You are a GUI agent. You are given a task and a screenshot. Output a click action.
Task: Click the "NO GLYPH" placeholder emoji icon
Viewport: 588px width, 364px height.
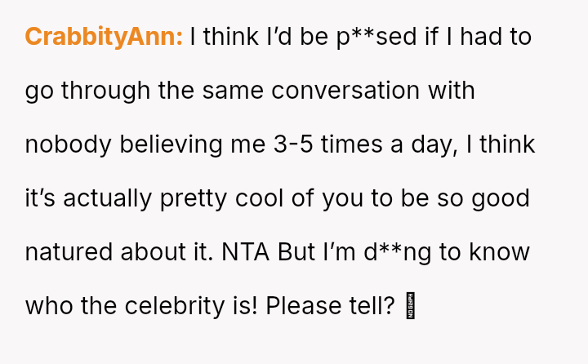pos(410,306)
